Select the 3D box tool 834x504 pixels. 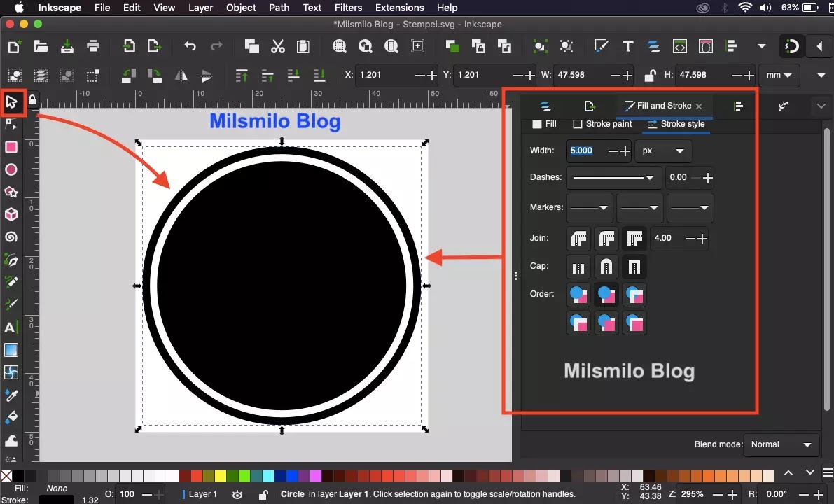click(11, 214)
